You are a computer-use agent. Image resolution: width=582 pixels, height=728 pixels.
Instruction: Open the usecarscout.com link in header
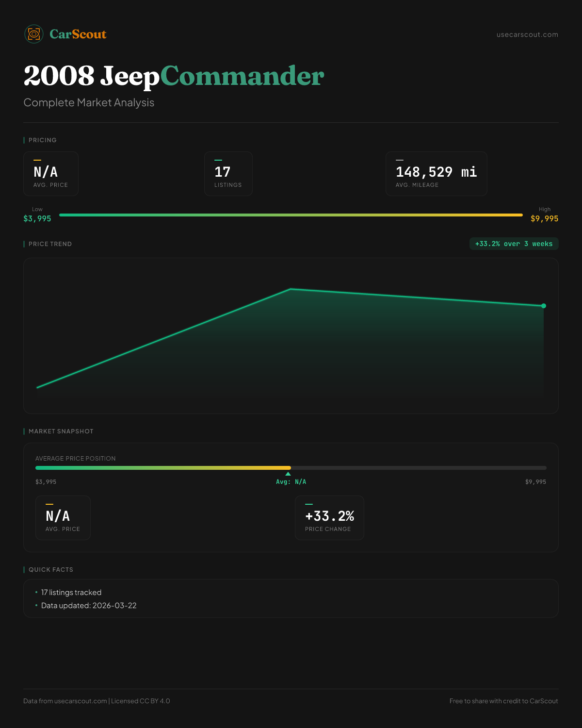pyautogui.click(x=527, y=34)
